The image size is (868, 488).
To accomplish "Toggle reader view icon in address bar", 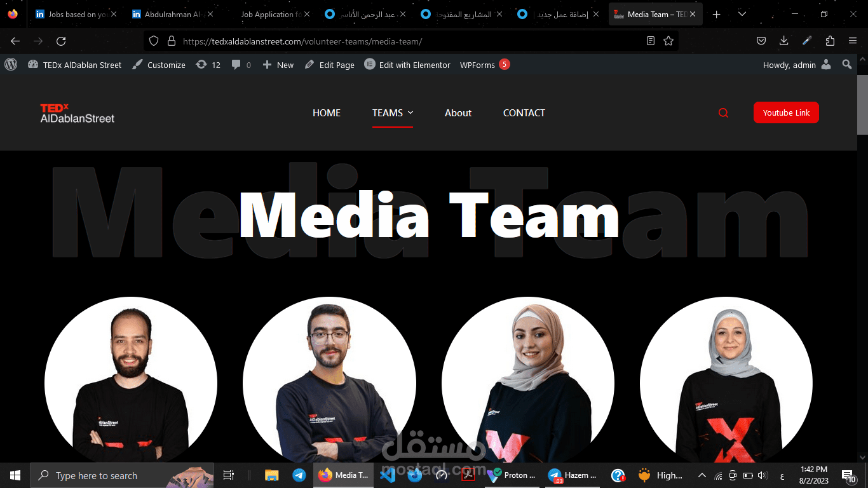I will tap(650, 41).
